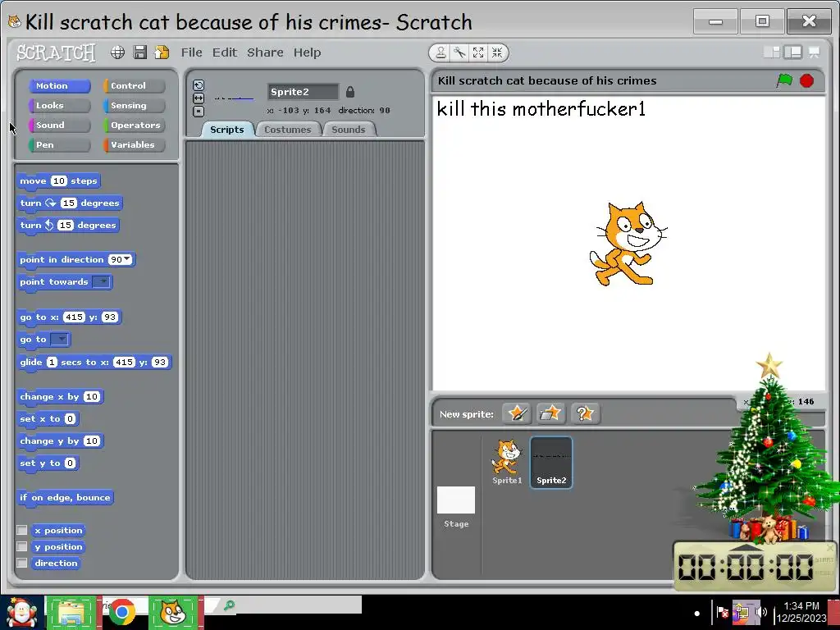Open the Edit menu

tap(225, 52)
